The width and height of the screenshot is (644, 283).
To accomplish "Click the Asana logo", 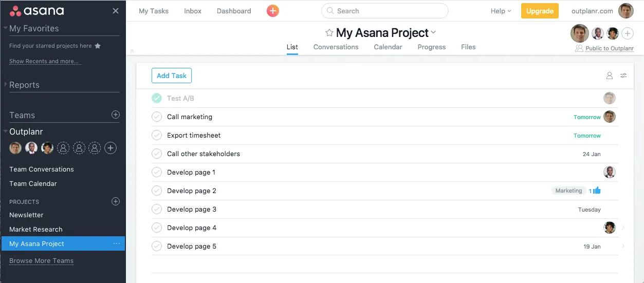I will (36, 11).
